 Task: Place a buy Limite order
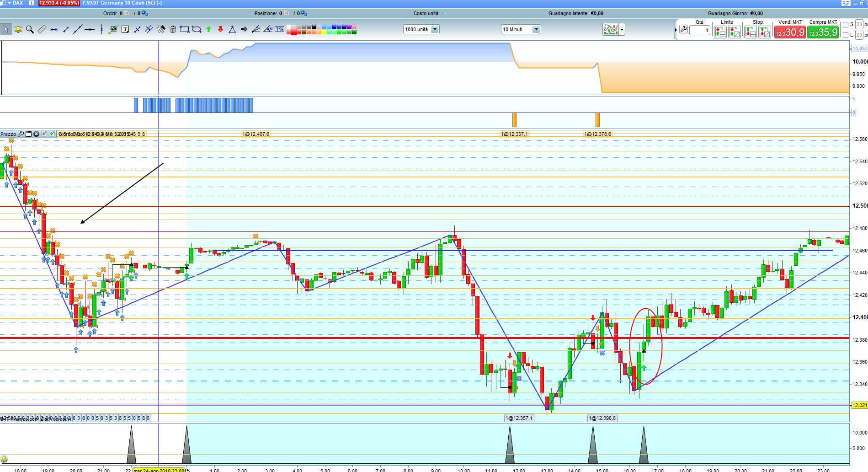coord(735,32)
